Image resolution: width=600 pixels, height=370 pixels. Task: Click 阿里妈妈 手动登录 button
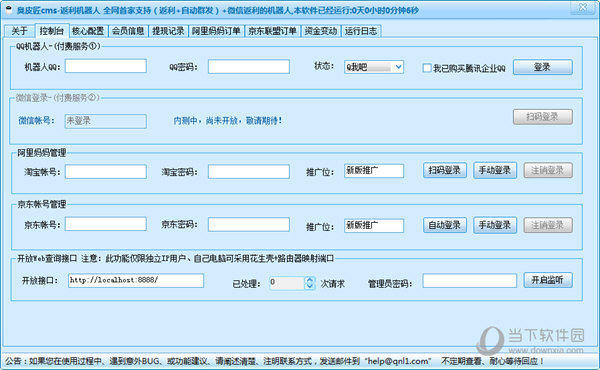(495, 170)
